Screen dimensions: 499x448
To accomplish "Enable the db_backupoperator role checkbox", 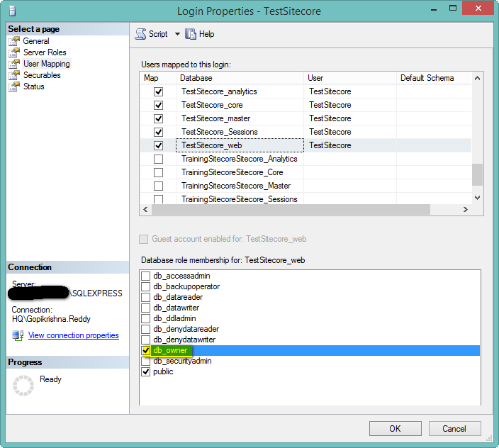I will pyautogui.click(x=145, y=286).
